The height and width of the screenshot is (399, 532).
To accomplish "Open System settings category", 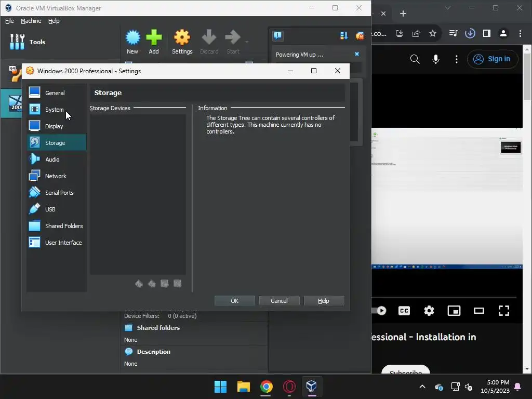I will coord(56,109).
